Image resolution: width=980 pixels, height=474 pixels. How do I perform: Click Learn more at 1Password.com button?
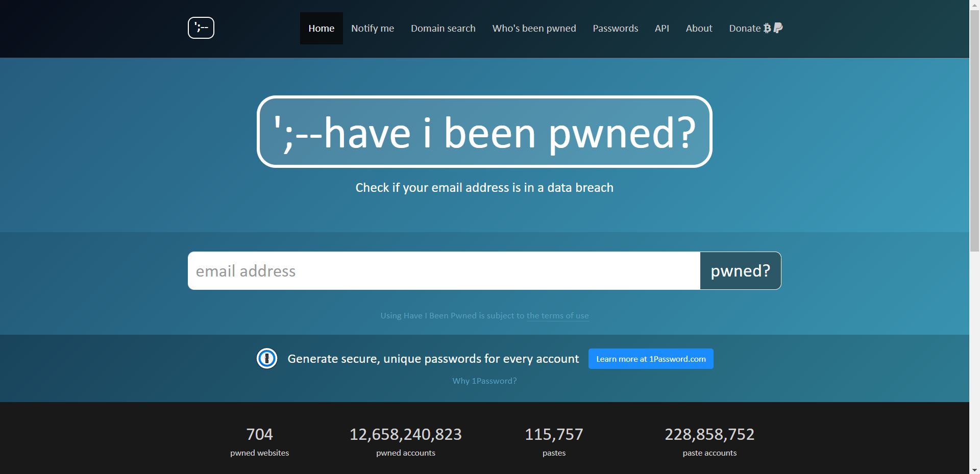651,359
